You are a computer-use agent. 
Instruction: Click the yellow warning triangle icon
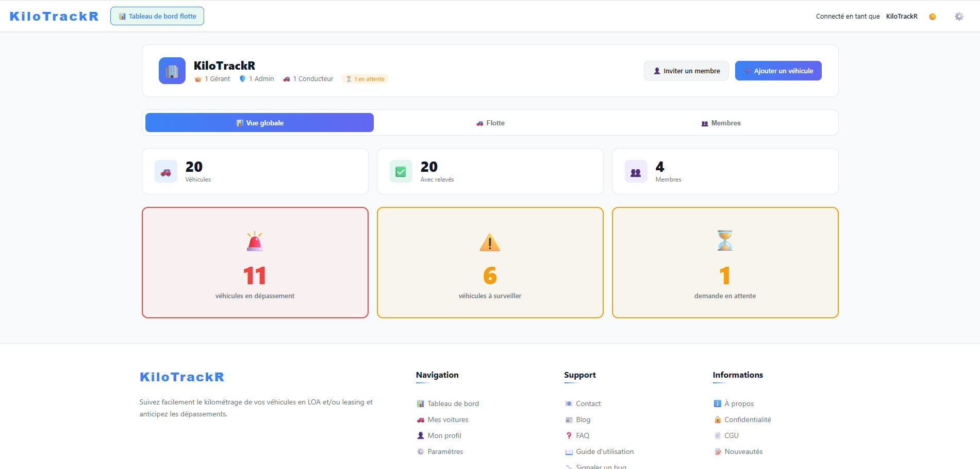[x=490, y=241]
